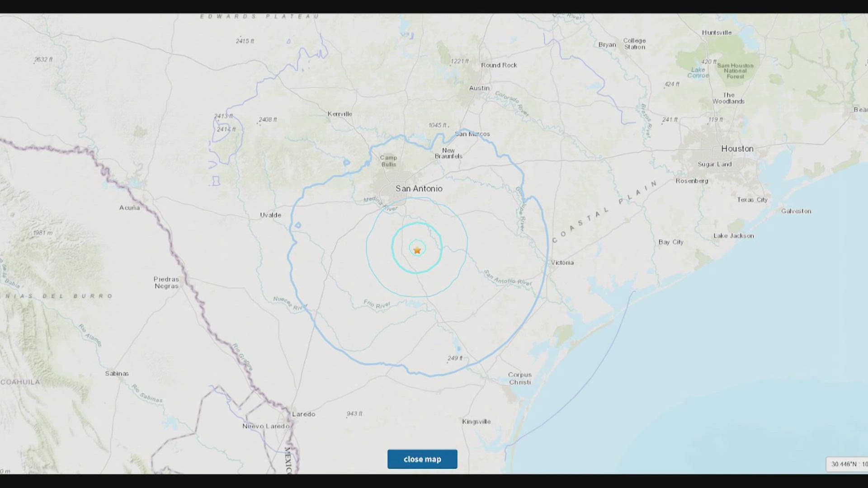Click the Nuevo Laredo label

coord(266,426)
